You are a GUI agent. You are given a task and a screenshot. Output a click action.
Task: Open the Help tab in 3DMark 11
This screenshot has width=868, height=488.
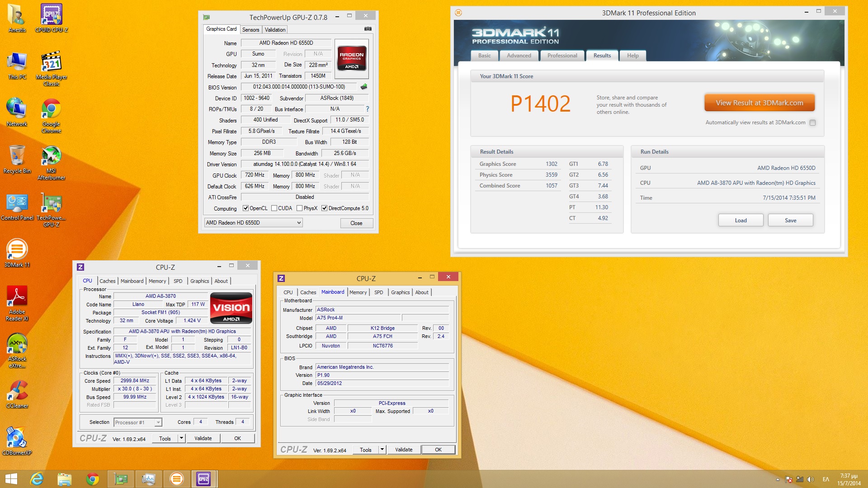pos(632,56)
